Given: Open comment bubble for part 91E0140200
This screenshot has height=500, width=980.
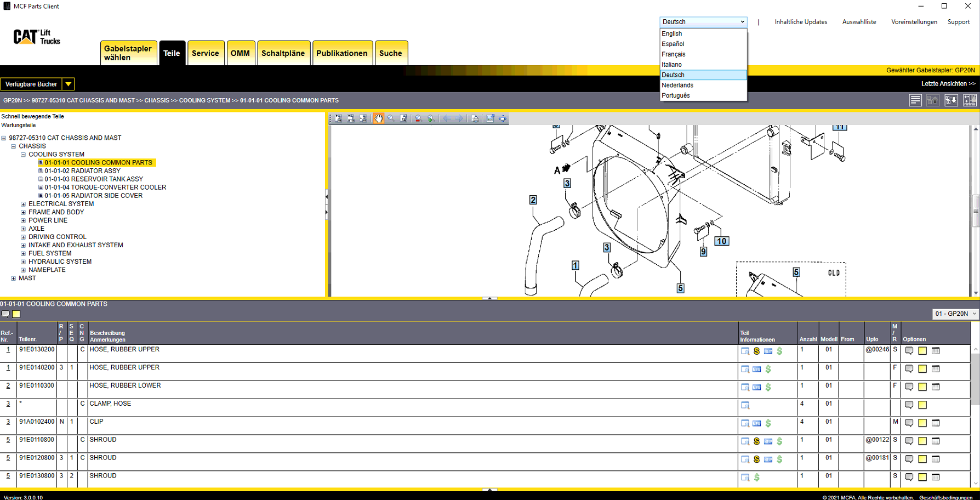Looking at the screenshot, I should (x=909, y=369).
